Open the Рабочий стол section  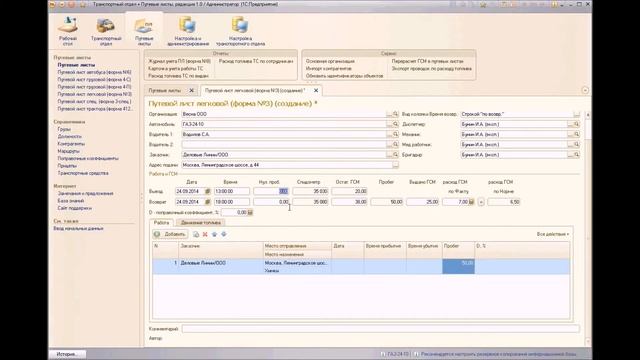(68, 31)
